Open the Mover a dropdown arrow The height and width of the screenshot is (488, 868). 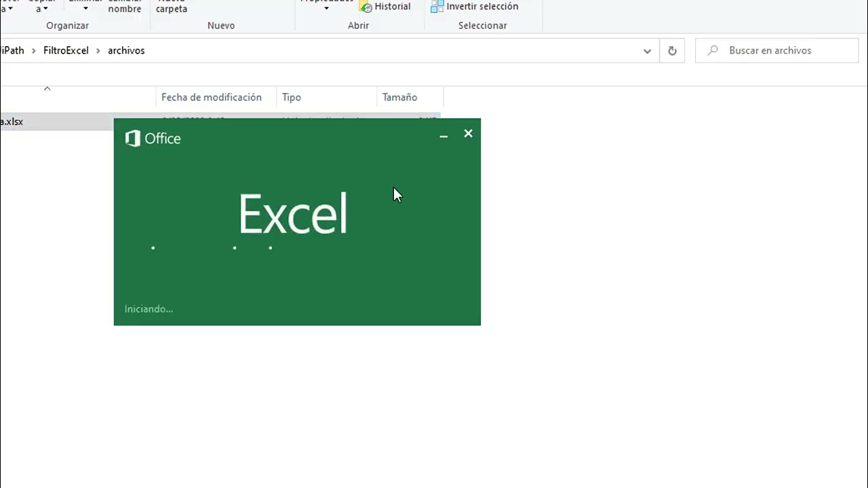11,9
